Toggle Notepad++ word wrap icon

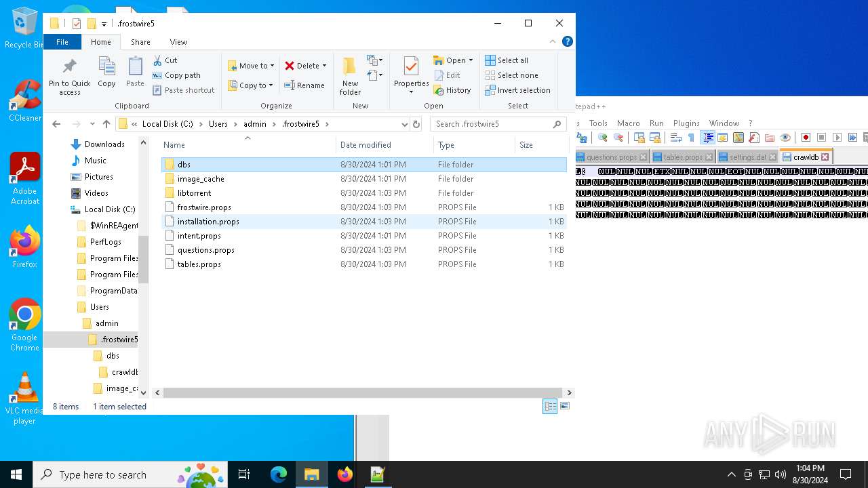675,138
